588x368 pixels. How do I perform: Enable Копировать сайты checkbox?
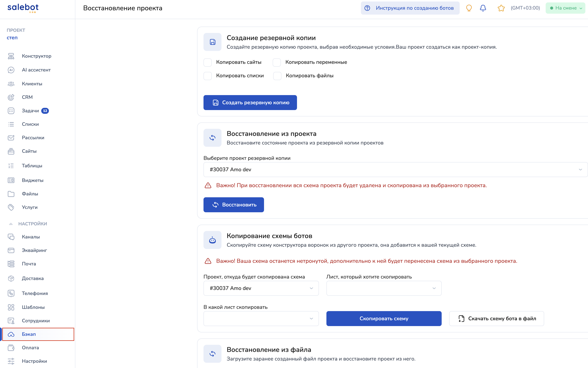click(x=208, y=62)
